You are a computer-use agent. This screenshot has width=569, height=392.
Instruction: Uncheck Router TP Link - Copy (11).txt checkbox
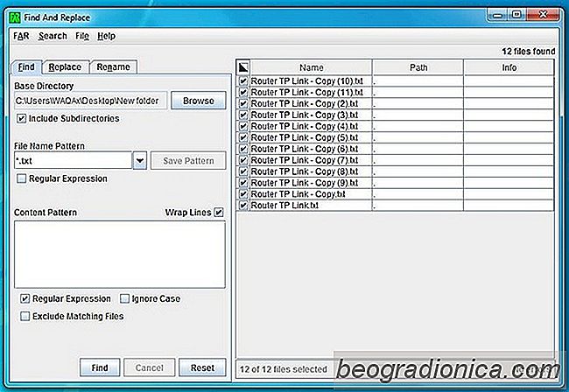coord(243,92)
